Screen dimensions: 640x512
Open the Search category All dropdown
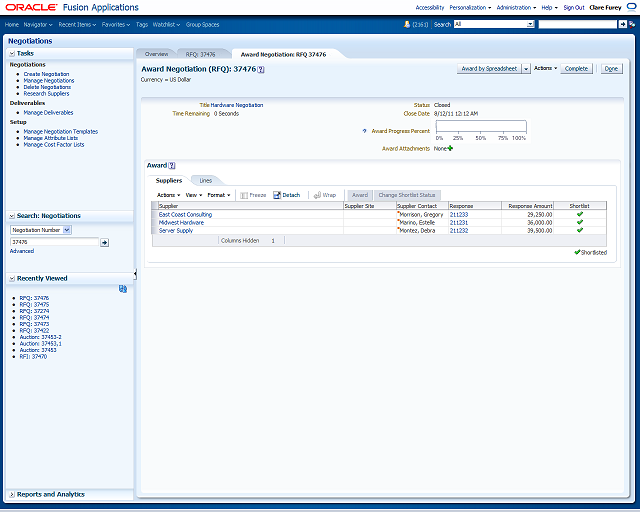(x=530, y=24)
